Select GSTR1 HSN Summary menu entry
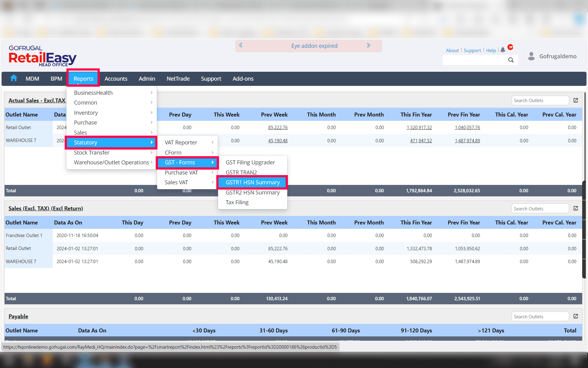588x368 pixels. pyautogui.click(x=252, y=182)
